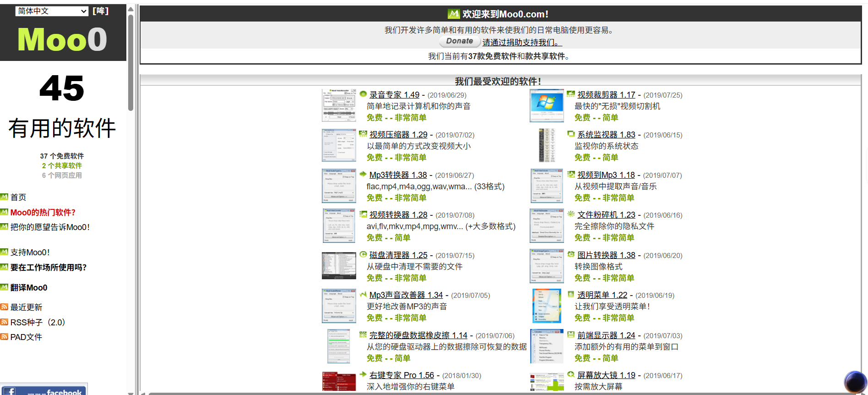Open the 录音专家 1.49 link
The height and width of the screenshot is (395, 868).
[394, 95]
